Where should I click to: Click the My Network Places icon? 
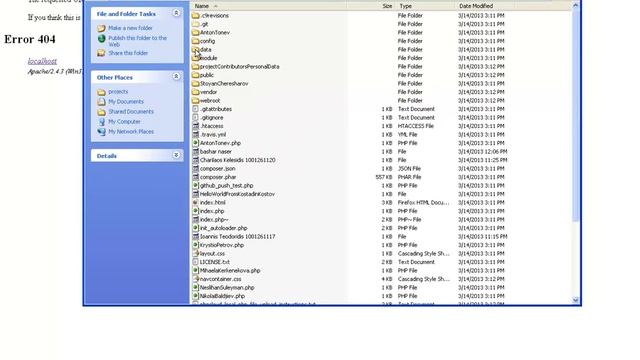[x=101, y=132]
